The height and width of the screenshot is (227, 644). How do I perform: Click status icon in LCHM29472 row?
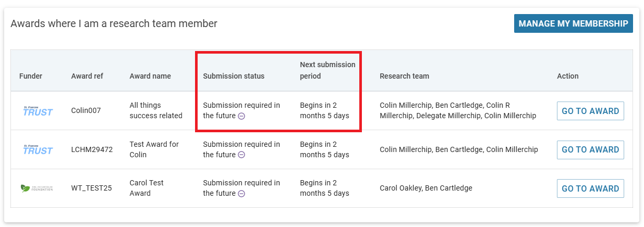[241, 155]
